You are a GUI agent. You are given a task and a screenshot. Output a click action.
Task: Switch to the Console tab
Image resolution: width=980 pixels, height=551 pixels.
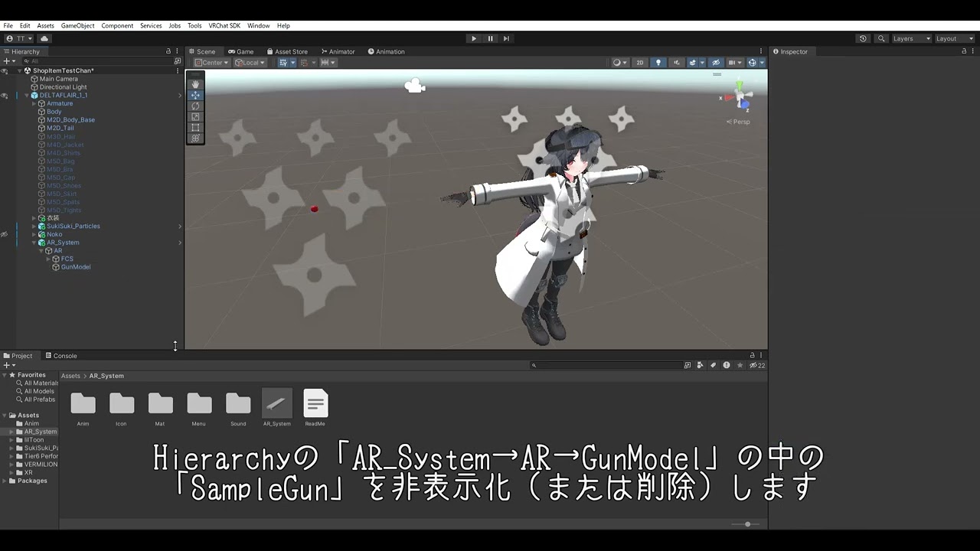pos(60,355)
